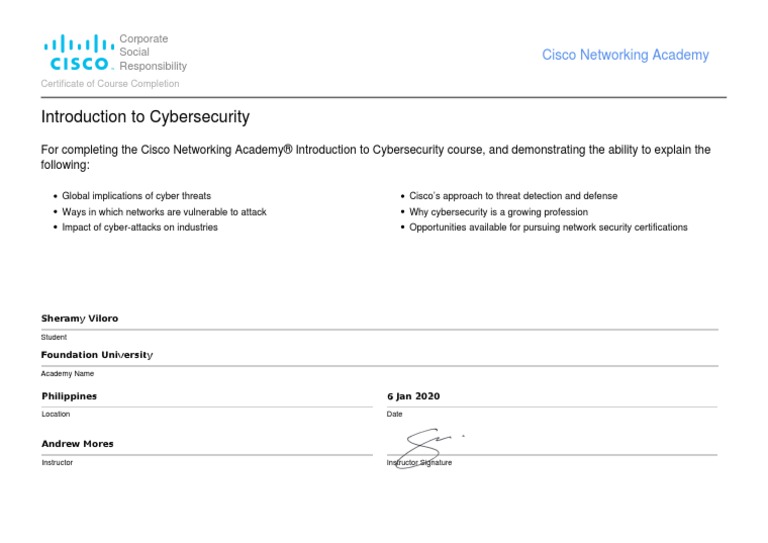Click the Cisco logo
Screen dimensions: 768x543
point(76,52)
